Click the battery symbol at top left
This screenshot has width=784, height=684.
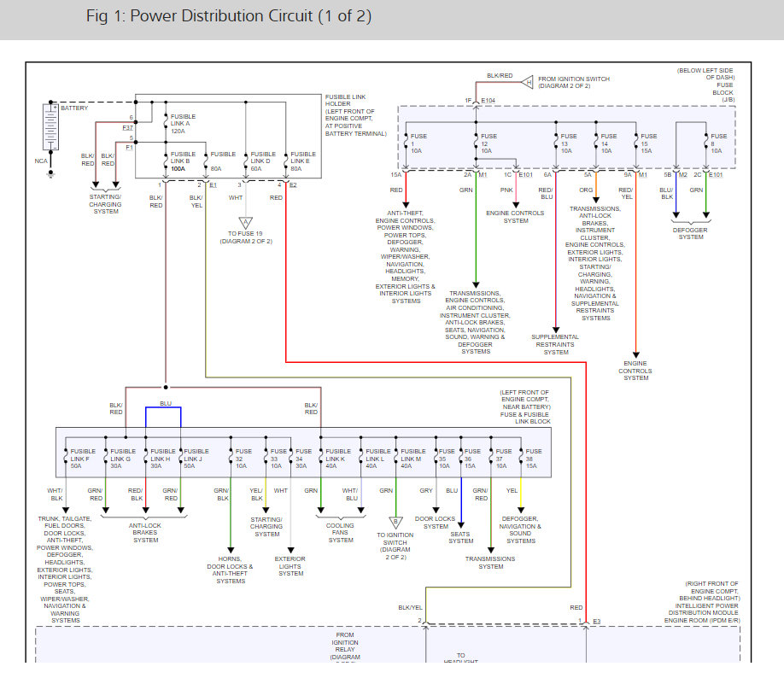(x=51, y=126)
